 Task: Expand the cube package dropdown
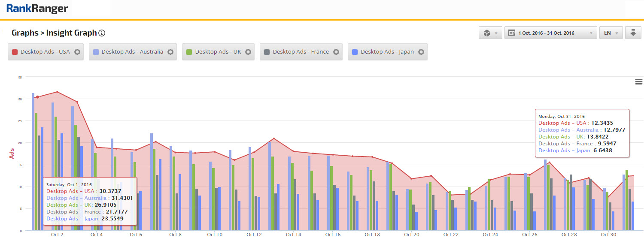pos(490,33)
